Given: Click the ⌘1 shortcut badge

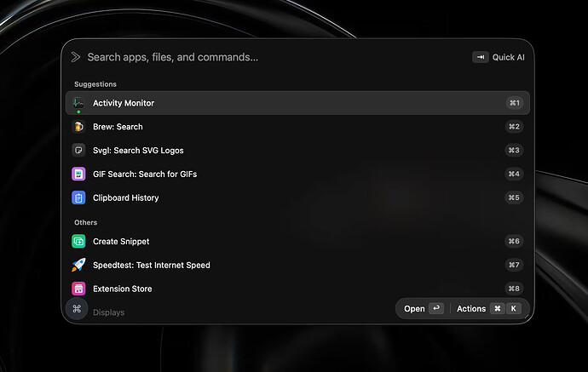Looking at the screenshot, I should pyautogui.click(x=514, y=103).
